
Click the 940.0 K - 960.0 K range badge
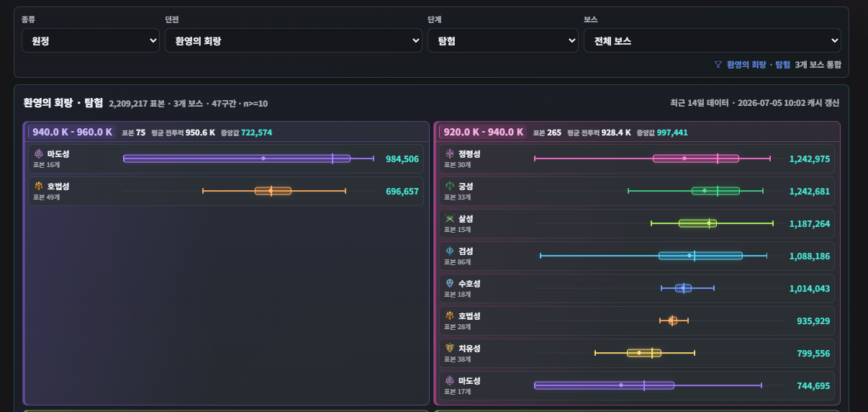pyautogui.click(x=72, y=132)
